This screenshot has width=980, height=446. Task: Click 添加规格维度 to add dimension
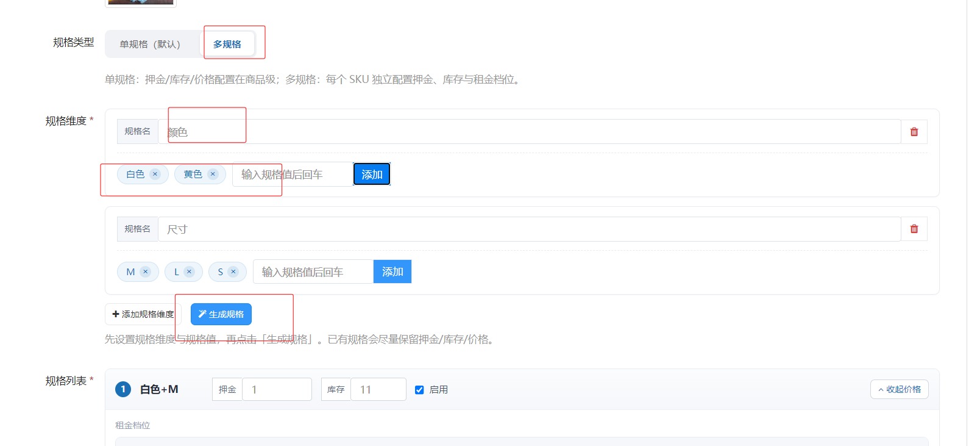[x=143, y=314]
